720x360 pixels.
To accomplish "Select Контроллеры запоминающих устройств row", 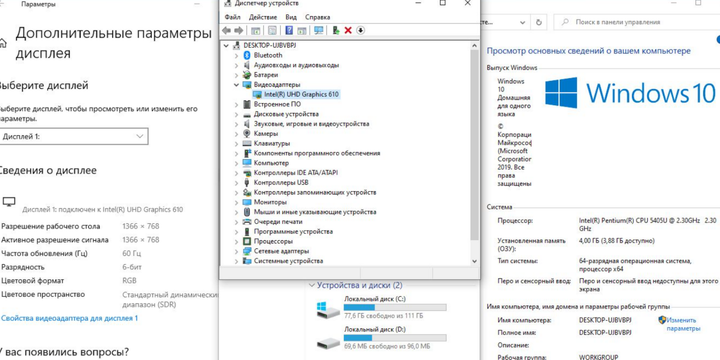I will [315, 192].
